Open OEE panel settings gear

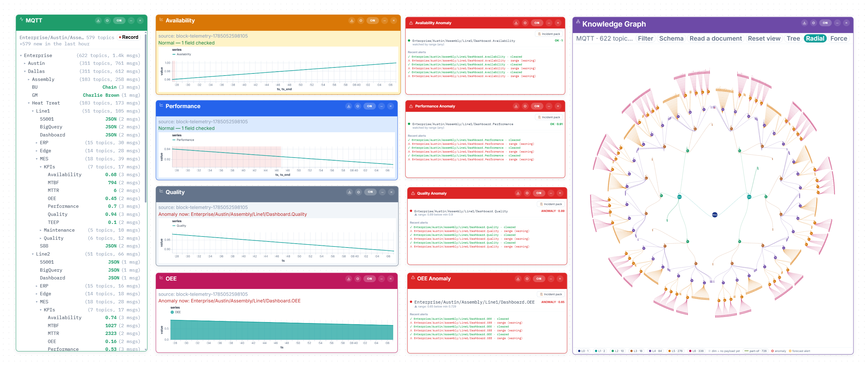coord(357,279)
